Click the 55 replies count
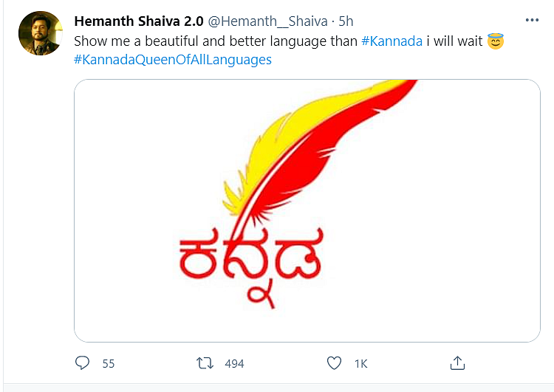The image size is (554, 392). coord(109,364)
